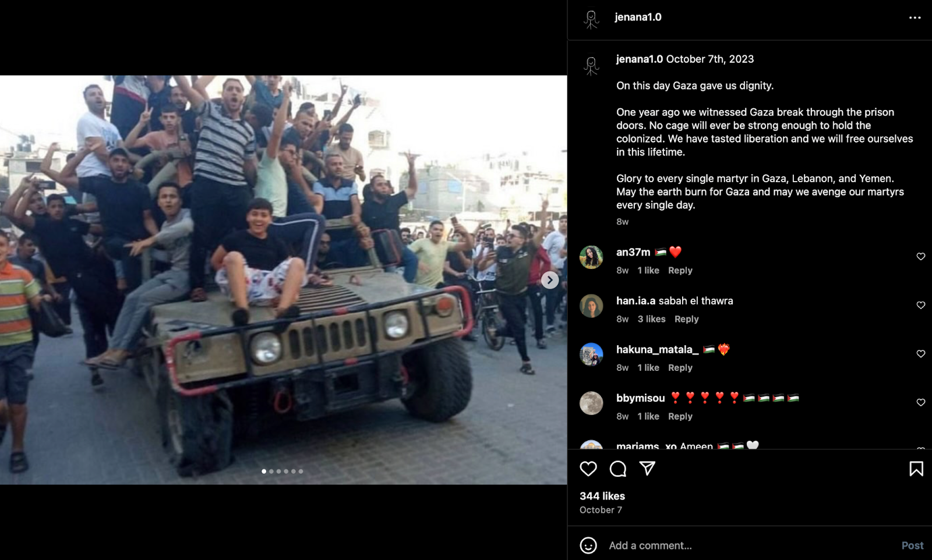The height and width of the screenshot is (560, 932).
Task: Share post using paper plane icon
Action: pyautogui.click(x=647, y=469)
